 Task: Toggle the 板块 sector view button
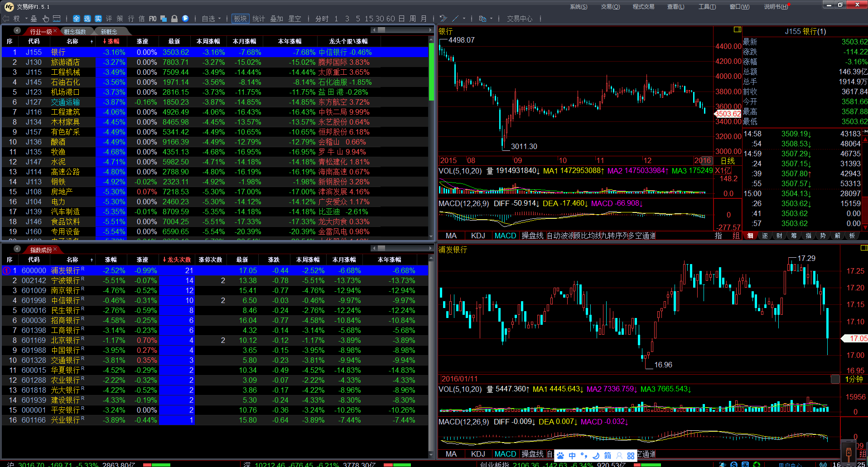pos(240,19)
